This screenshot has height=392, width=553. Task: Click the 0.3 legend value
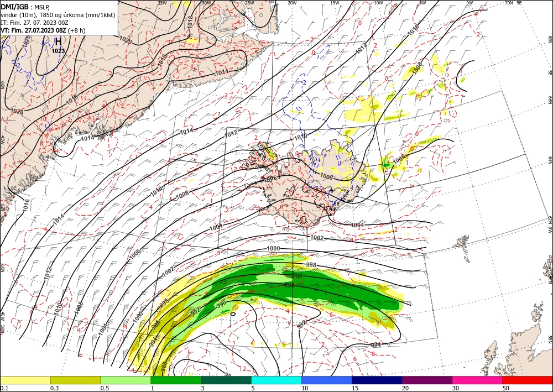[54, 388]
